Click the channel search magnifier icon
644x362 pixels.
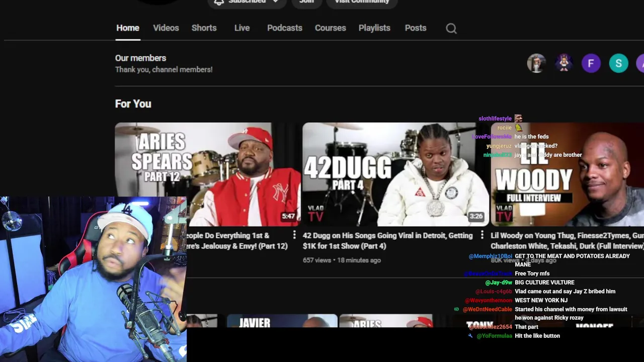coord(451,29)
